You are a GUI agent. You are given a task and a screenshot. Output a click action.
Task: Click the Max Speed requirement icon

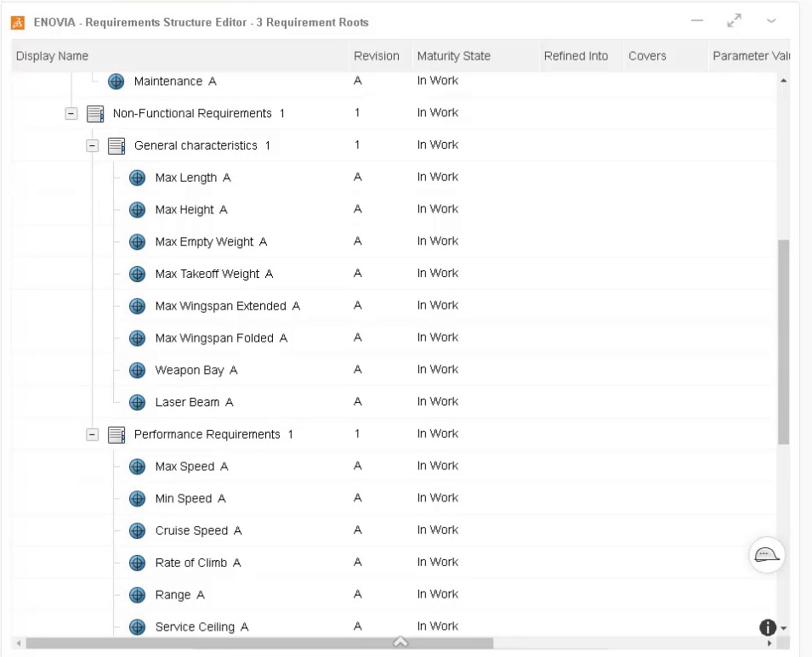pos(137,467)
